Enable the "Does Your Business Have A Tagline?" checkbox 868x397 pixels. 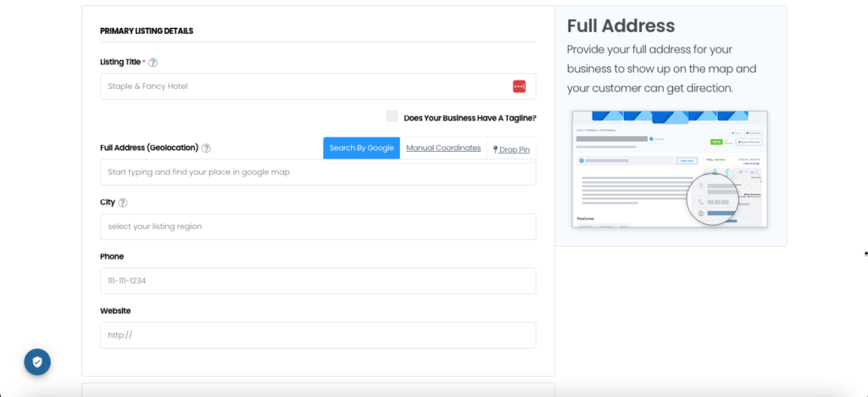click(x=392, y=117)
